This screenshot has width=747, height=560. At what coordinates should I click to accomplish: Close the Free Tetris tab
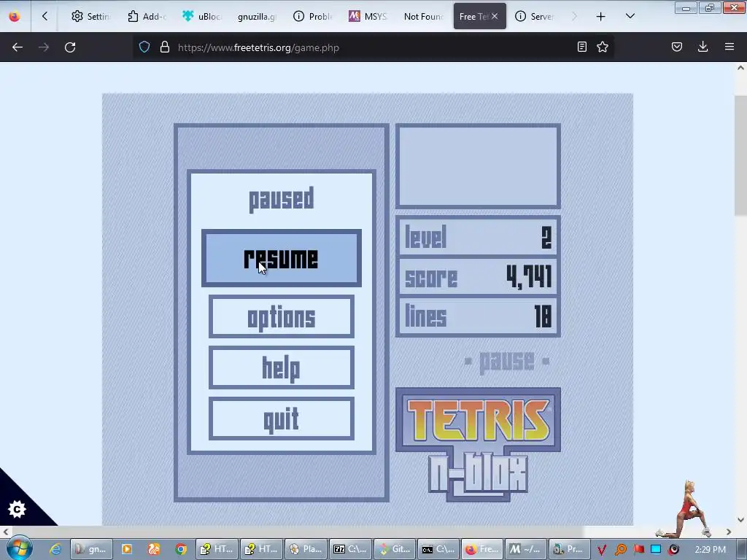pos(495,16)
